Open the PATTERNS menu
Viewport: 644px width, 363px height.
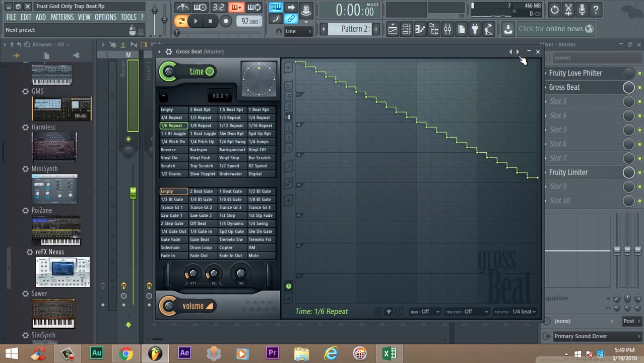click(62, 17)
